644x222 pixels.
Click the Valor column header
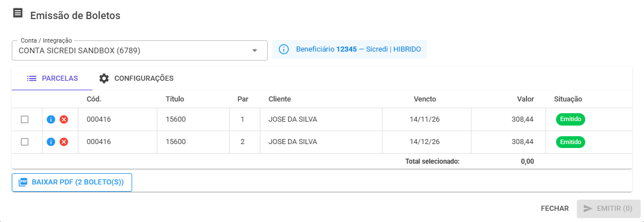tap(525, 99)
